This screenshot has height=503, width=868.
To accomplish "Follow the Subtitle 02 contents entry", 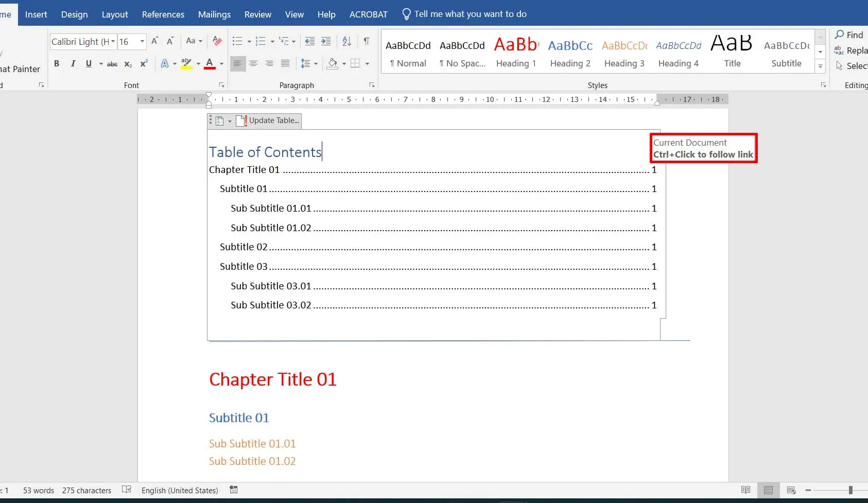I will click(244, 247).
